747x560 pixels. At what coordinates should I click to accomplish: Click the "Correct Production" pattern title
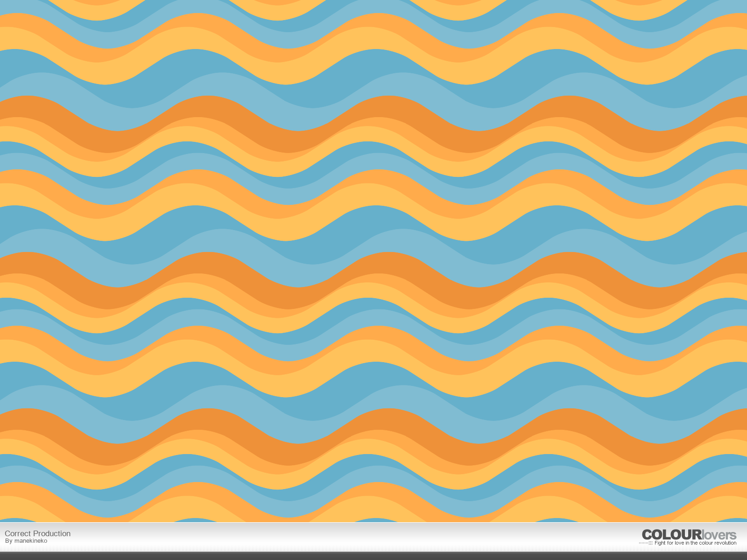point(37,533)
